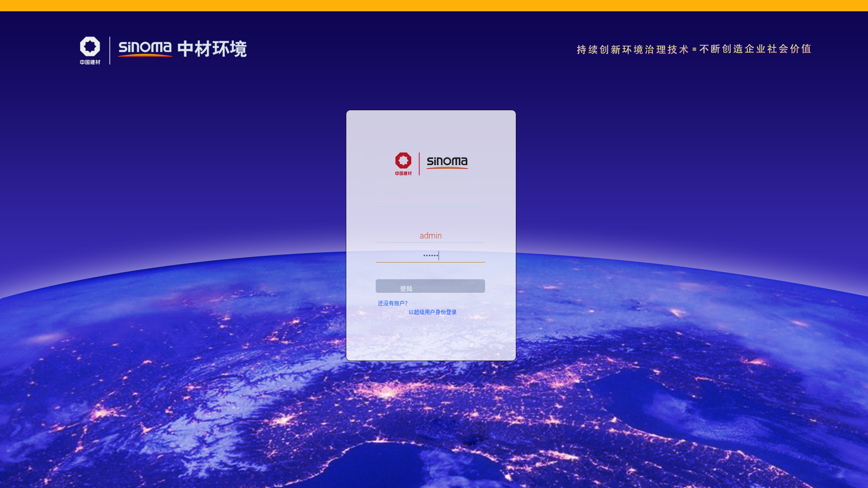This screenshot has width=868, height=488.
Task: Click the small square separator between the slogans
Action: [x=694, y=49]
